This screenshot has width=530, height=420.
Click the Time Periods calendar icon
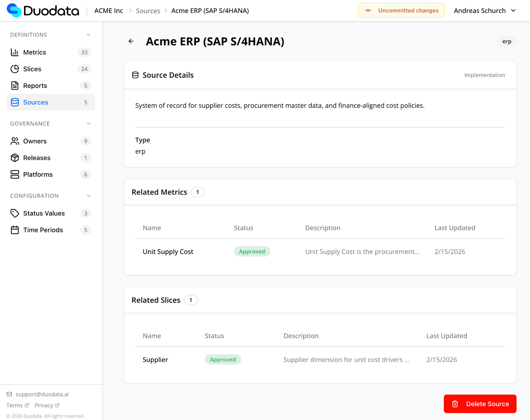[15, 230]
